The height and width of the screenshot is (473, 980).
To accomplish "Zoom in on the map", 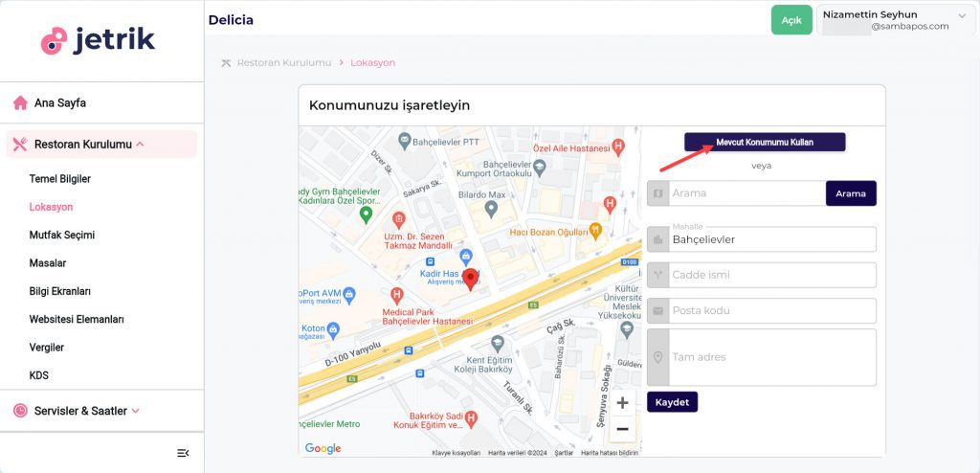I will [622, 403].
